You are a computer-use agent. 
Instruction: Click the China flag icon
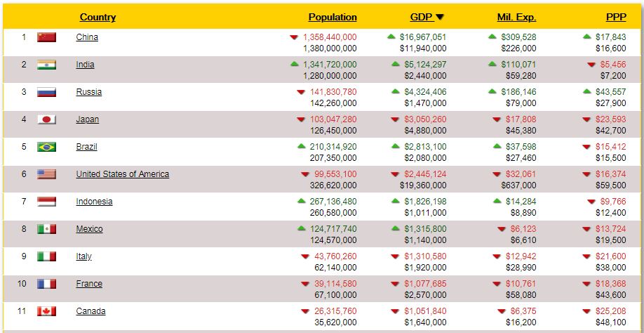coord(46,37)
